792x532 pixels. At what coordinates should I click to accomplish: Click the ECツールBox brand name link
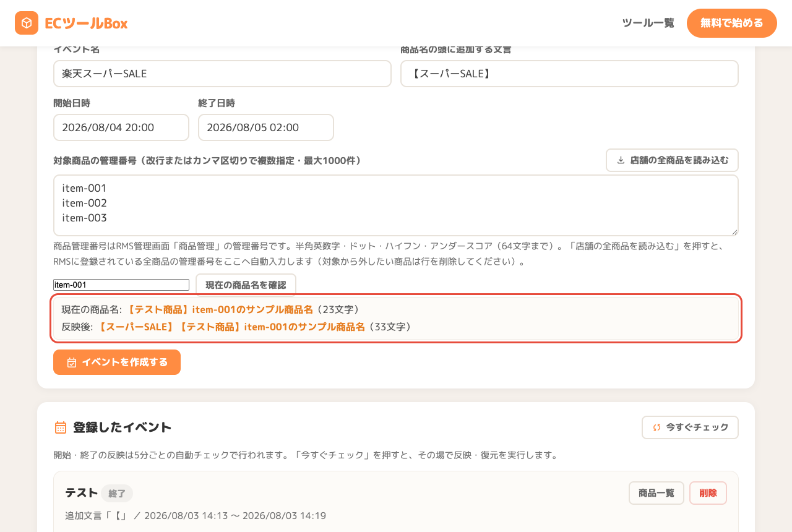(x=86, y=23)
